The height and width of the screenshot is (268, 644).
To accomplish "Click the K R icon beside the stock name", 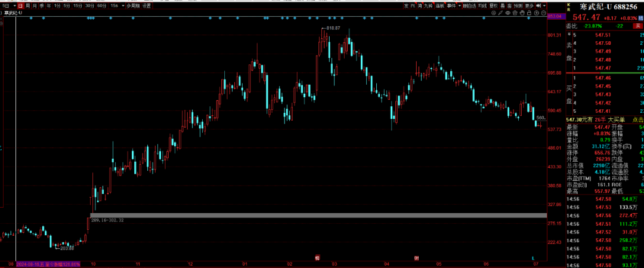I will click(568, 7).
